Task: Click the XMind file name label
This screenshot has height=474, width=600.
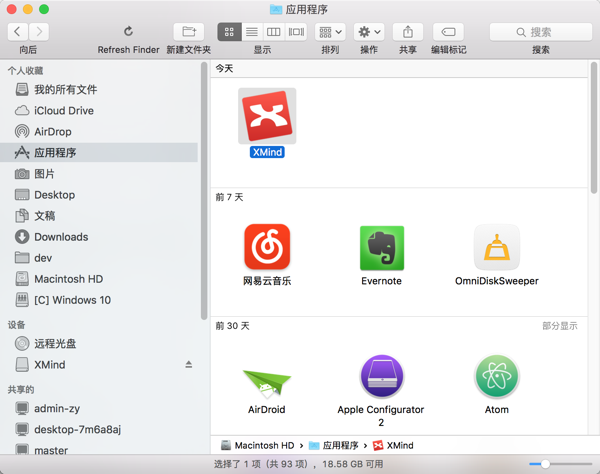Action: coord(267,152)
